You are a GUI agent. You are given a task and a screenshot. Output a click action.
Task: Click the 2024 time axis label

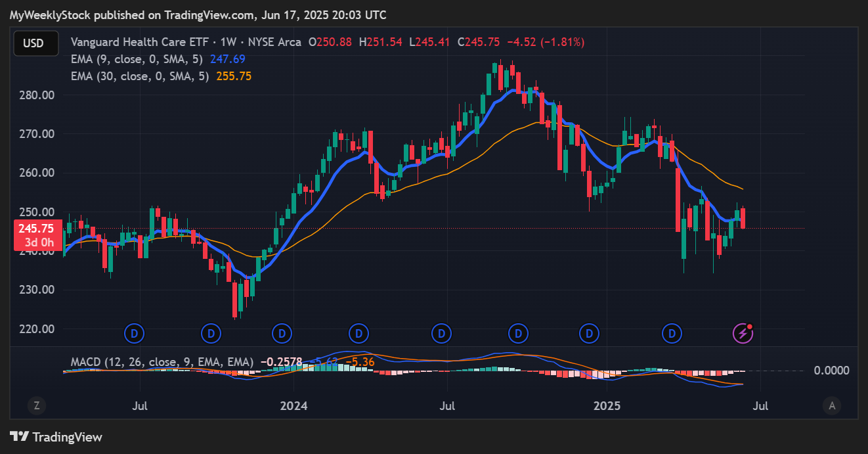coord(293,405)
